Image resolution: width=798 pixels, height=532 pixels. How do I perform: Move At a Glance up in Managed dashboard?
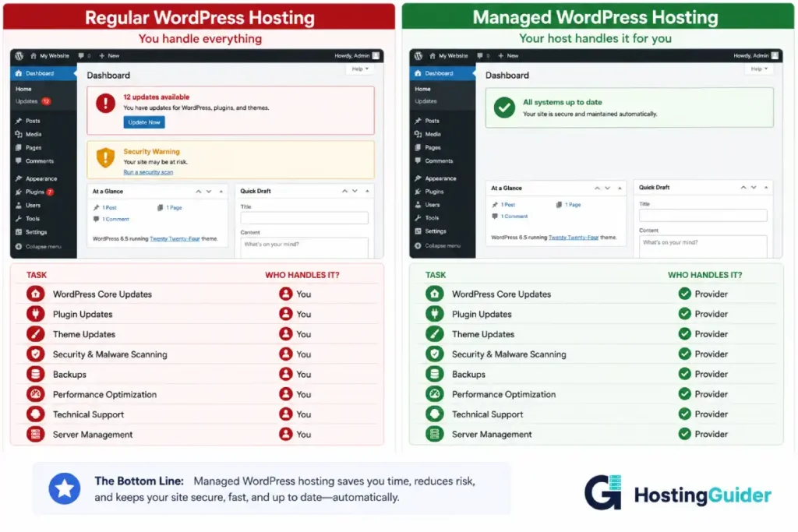pos(597,188)
